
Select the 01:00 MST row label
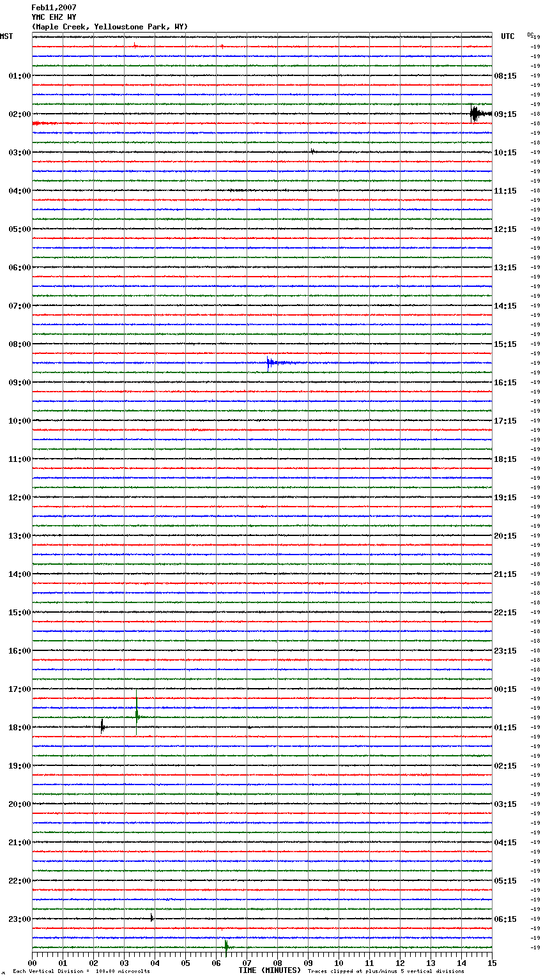click(20, 76)
